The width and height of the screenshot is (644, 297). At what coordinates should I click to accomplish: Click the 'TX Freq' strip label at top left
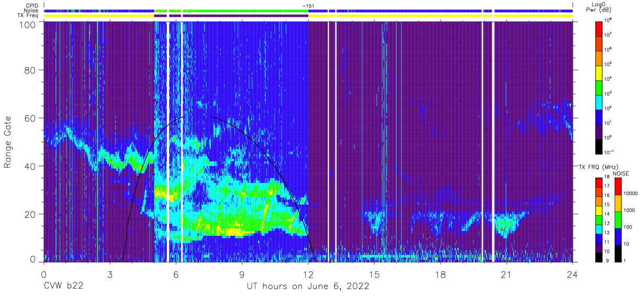[x=28, y=16]
